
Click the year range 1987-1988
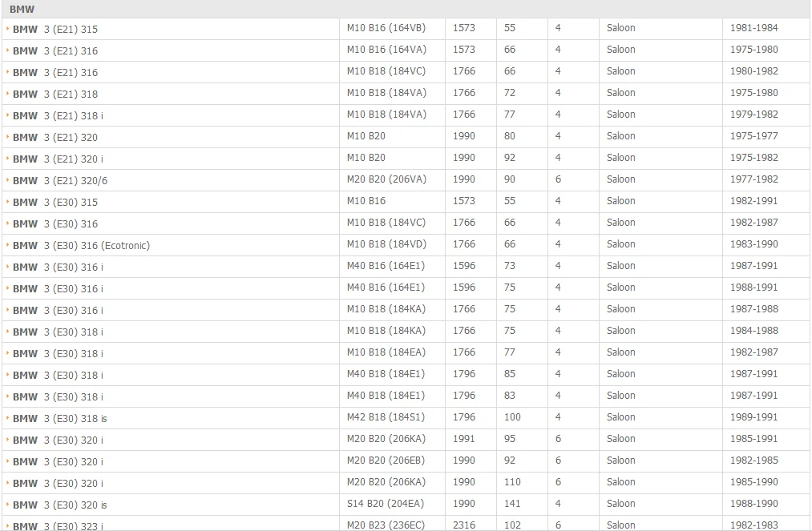pos(754,309)
